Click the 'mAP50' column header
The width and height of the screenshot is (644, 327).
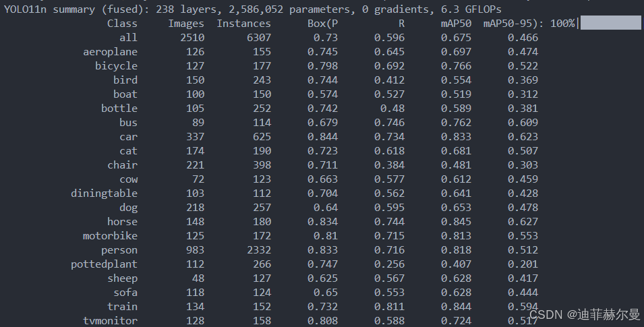456,24
